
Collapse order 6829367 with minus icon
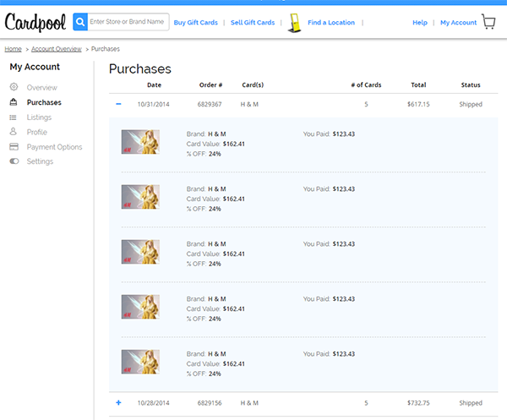tap(118, 104)
